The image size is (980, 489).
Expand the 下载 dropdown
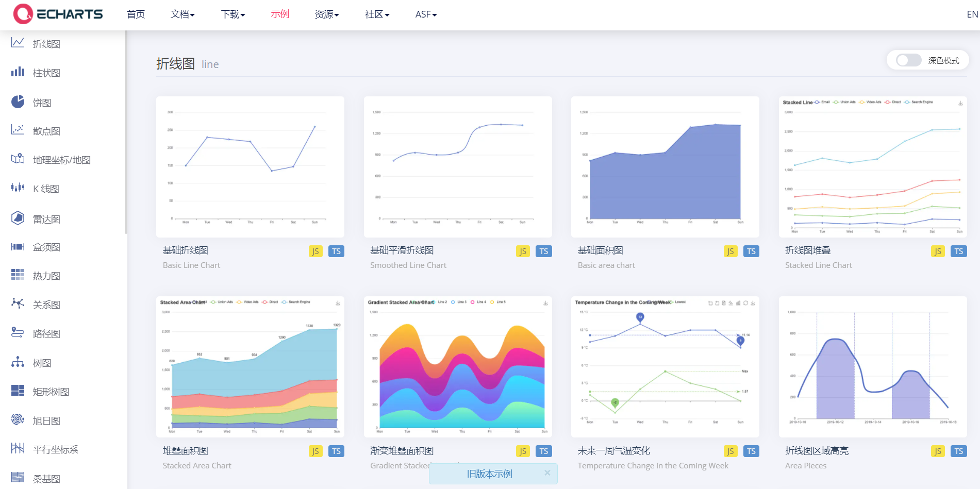[x=232, y=14]
